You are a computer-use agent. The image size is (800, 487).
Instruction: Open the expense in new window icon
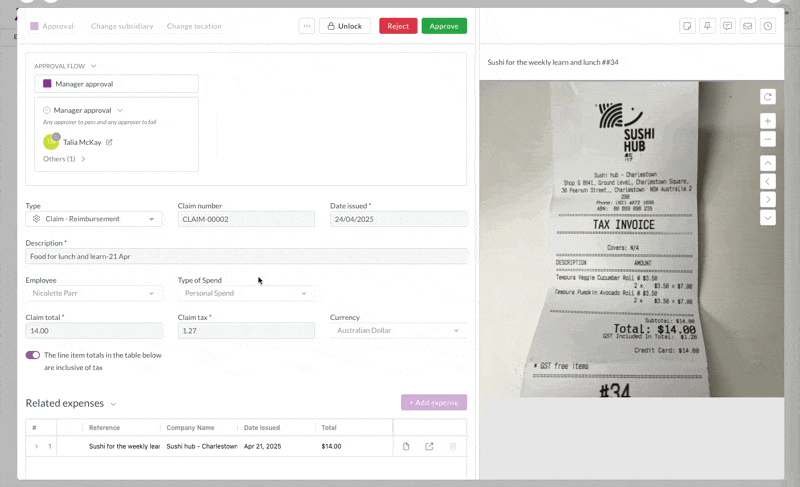(x=429, y=446)
